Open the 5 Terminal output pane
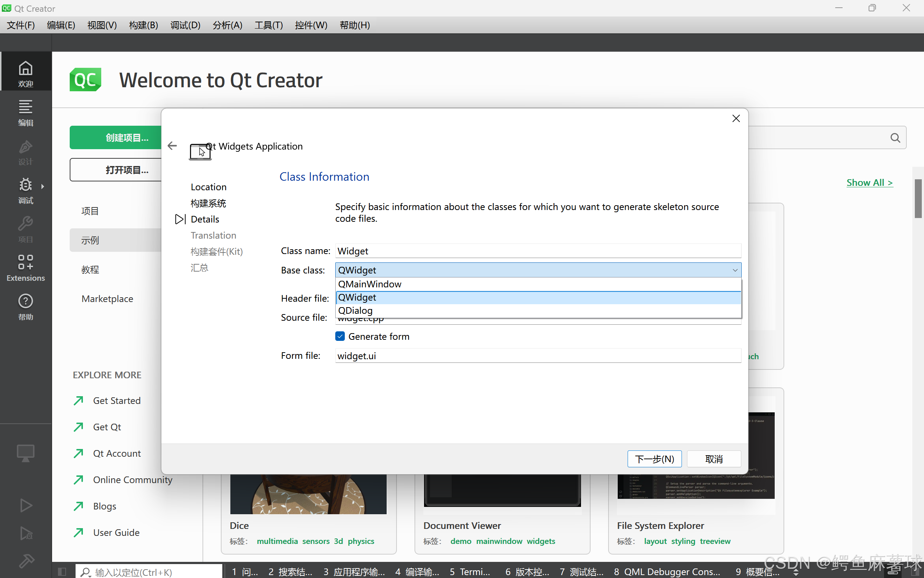924x578 pixels. coord(470,571)
